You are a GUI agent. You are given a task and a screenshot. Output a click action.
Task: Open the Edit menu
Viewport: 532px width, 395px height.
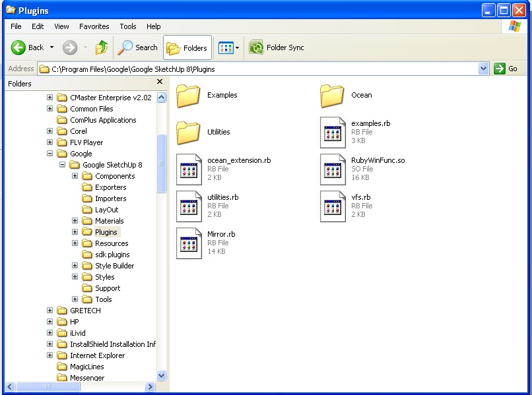38,26
